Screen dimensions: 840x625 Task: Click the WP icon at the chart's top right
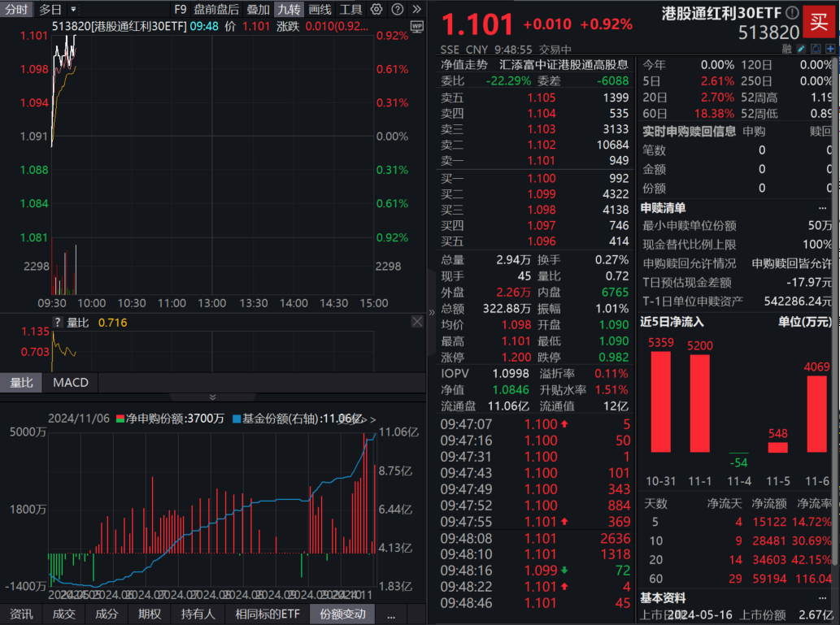click(x=416, y=27)
